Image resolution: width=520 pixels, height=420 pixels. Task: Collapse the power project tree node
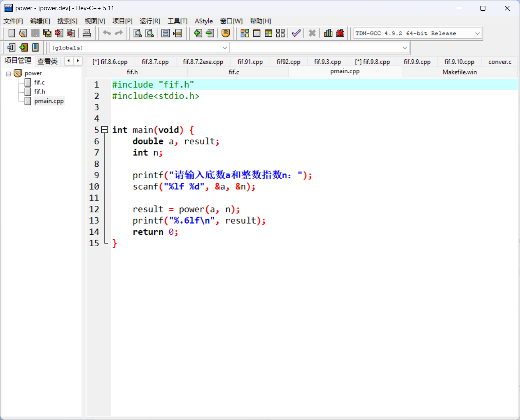click(x=8, y=74)
